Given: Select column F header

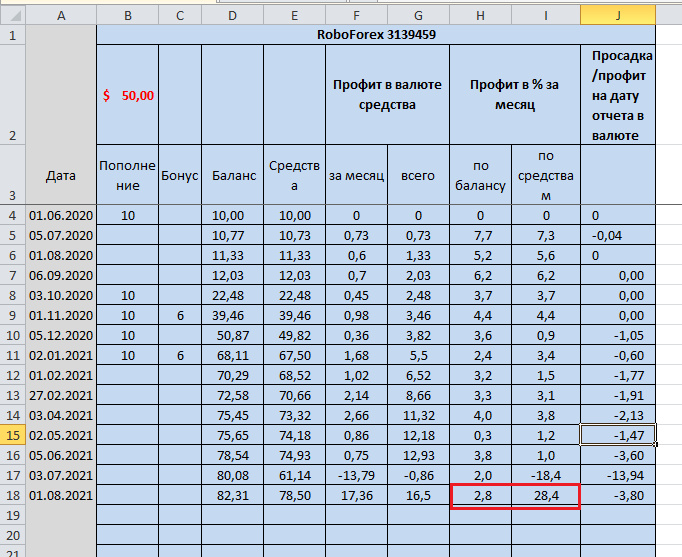Looking at the screenshot, I should 356,16.
